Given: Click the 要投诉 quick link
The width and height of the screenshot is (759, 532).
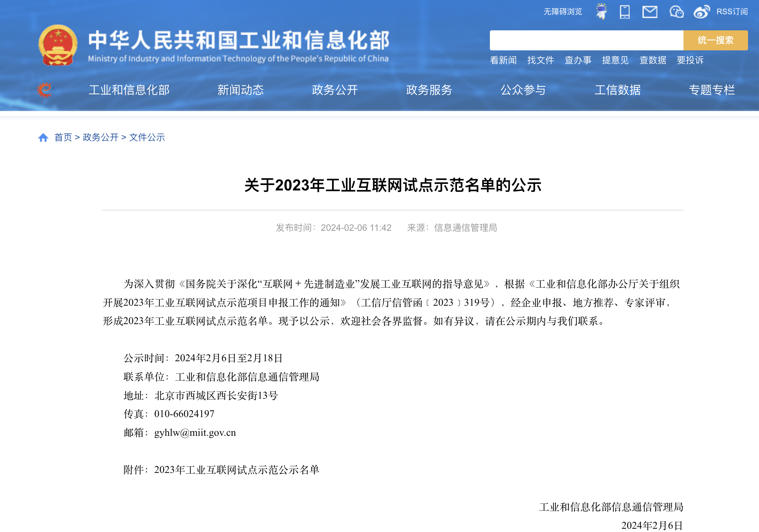Looking at the screenshot, I should 690,60.
